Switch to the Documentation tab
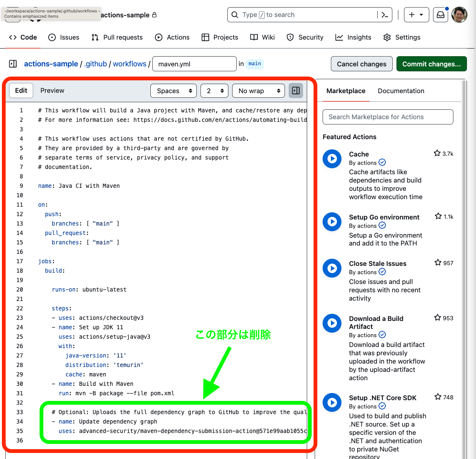The width and height of the screenshot is (476, 459). (x=401, y=91)
